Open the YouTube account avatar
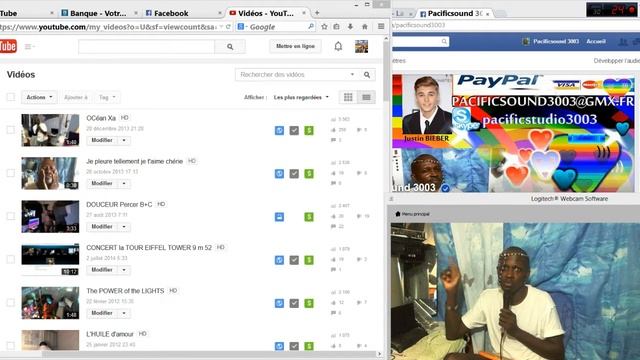The width and height of the screenshot is (640, 360). [361, 46]
